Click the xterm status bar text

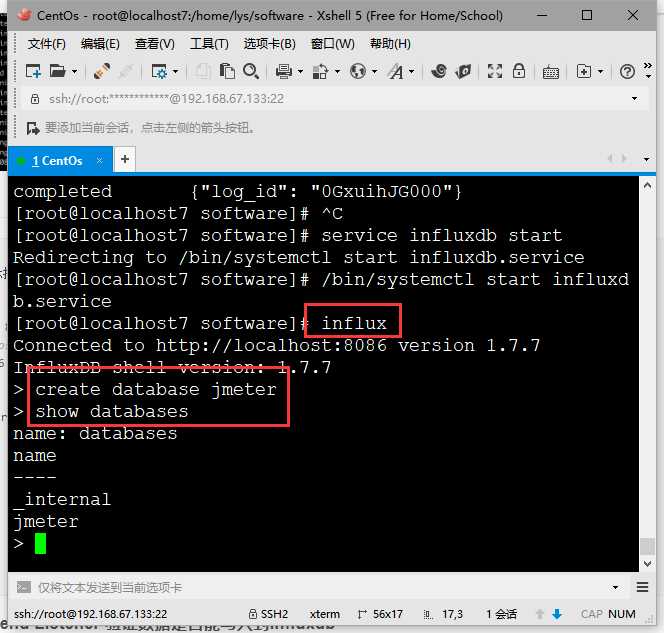click(x=325, y=614)
